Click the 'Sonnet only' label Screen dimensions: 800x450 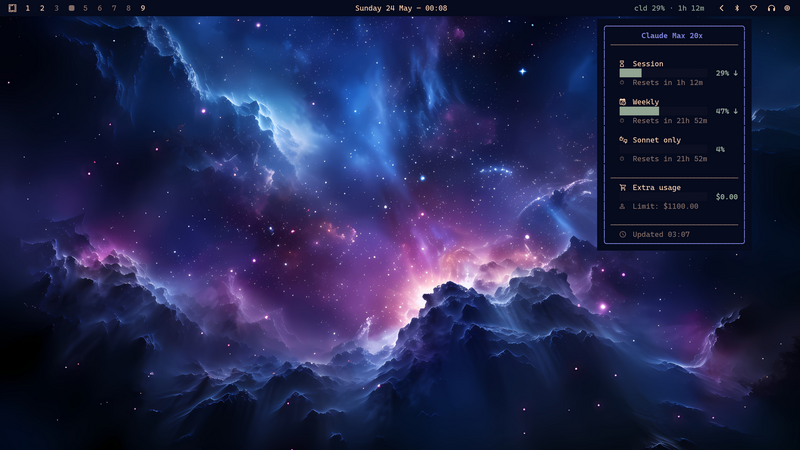[x=657, y=140]
